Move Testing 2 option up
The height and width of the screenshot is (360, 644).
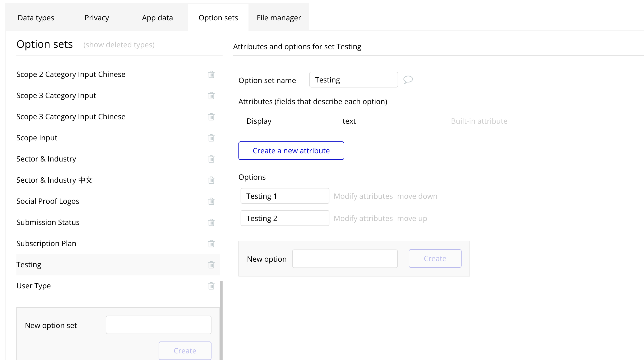coord(412,218)
